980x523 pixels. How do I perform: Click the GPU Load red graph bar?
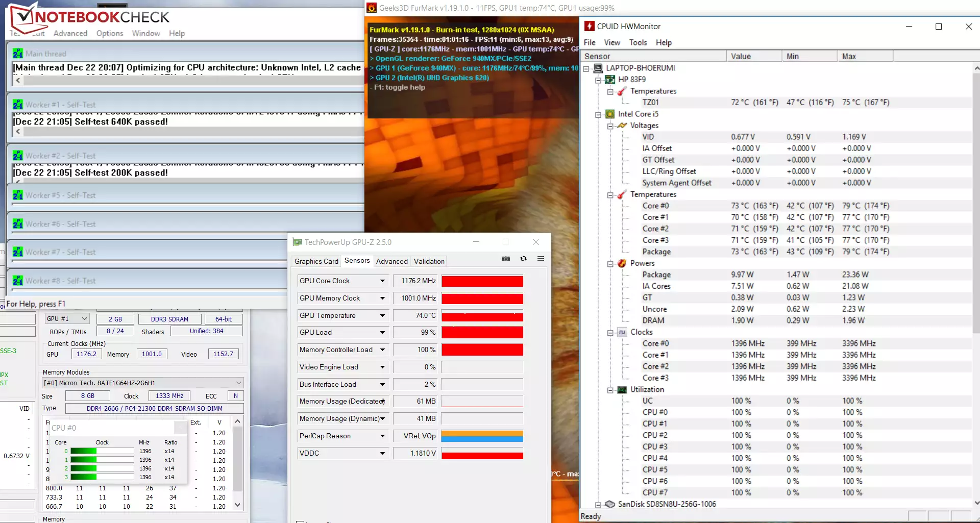coord(482,333)
